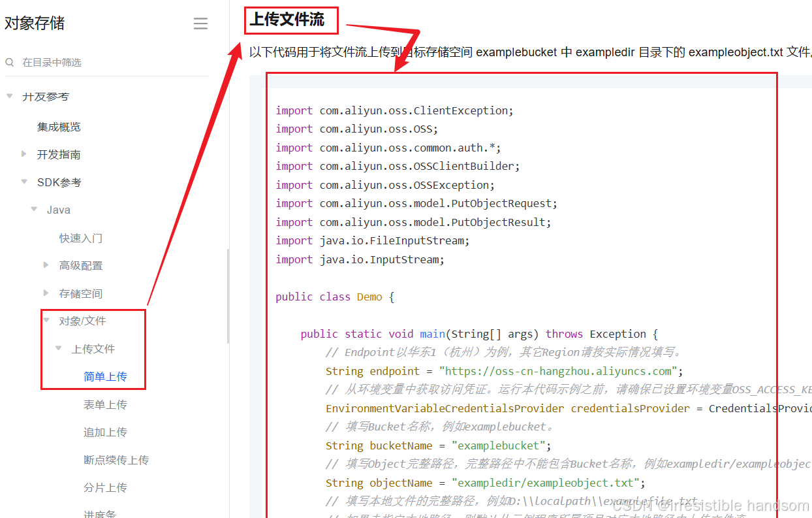The height and width of the screenshot is (518, 812).
Task: Select SDK参考 entry
Action: 59,182
